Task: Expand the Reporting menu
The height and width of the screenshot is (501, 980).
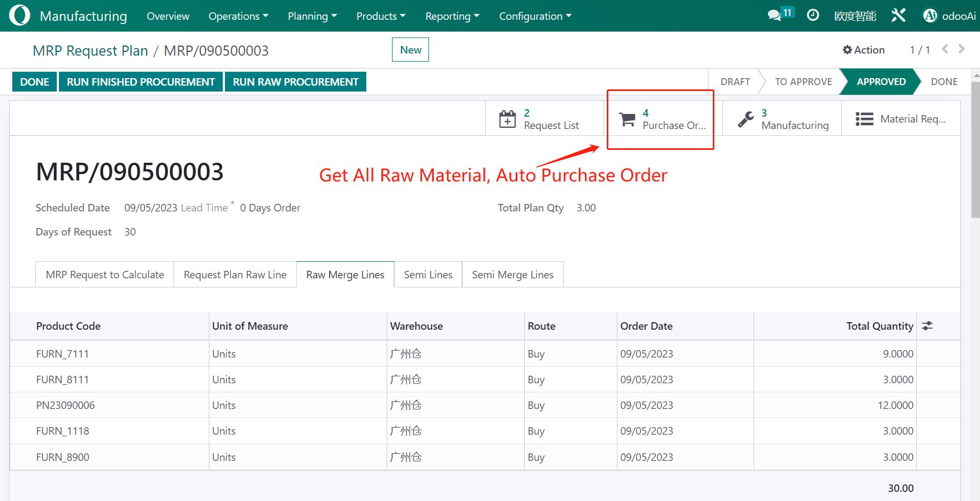Action: pyautogui.click(x=452, y=16)
